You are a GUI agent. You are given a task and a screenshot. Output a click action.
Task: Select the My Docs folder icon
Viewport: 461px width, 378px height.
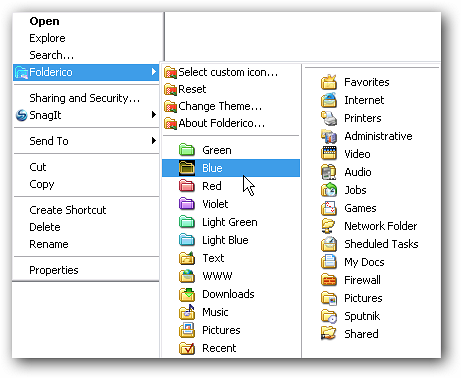click(x=329, y=262)
